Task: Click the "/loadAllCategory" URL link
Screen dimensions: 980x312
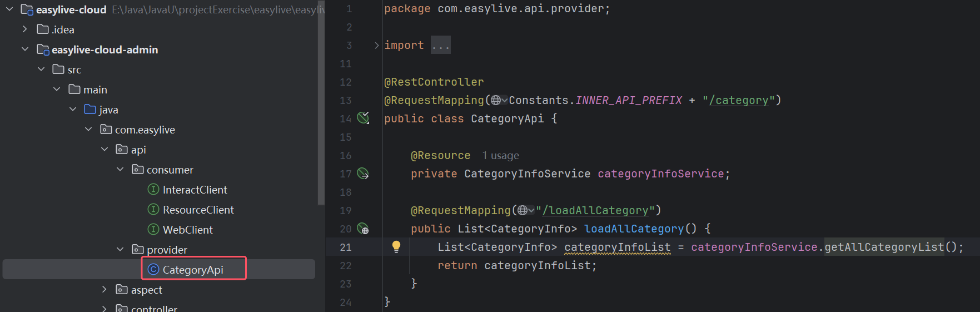Action: 595,210
